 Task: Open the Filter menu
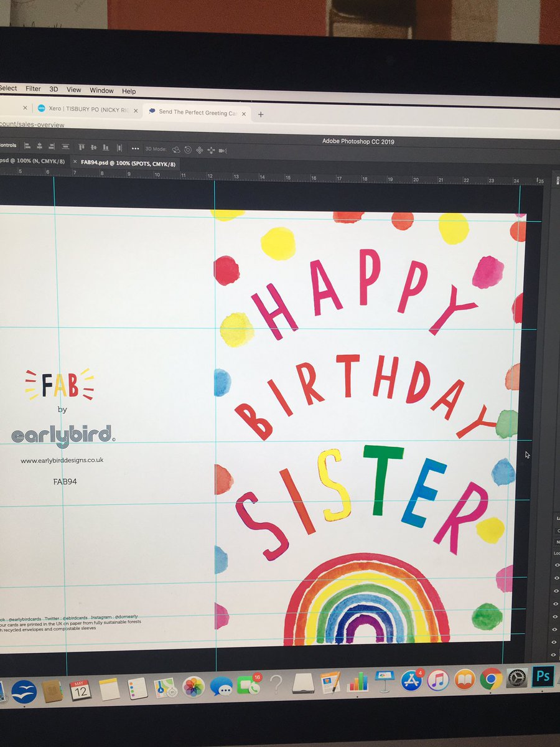pos(33,89)
